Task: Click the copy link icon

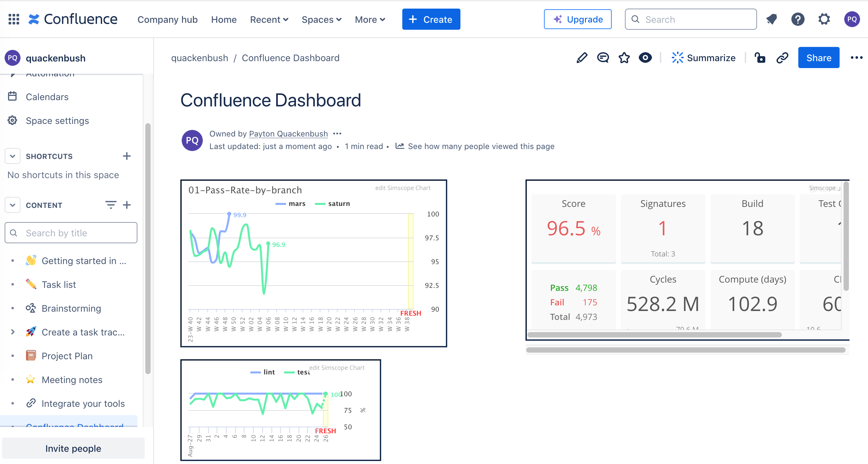Action: [x=782, y=58]
